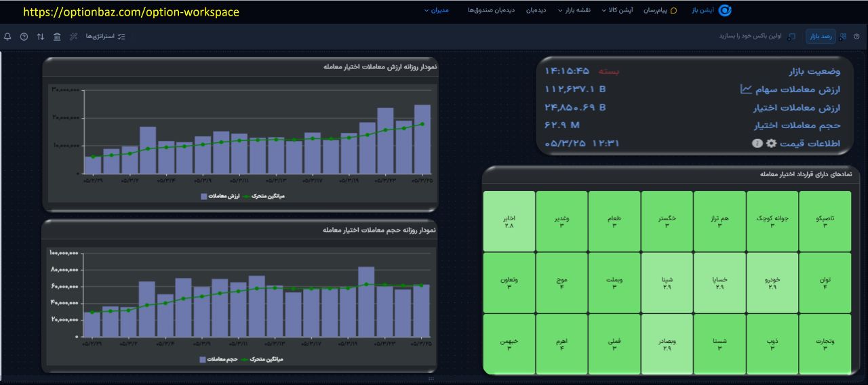The height and width of the screenshot is (385, 868).
Task: Expand the 'مدیران' dropdown menu
Action: point(436,10)
